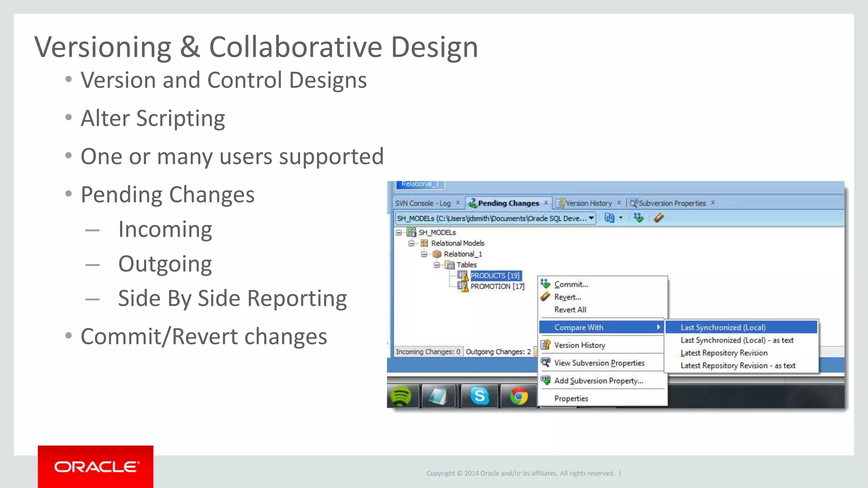Viewport: 868px width, 488px height.
Task: Click the Relational Models icon
Action: 424,243
